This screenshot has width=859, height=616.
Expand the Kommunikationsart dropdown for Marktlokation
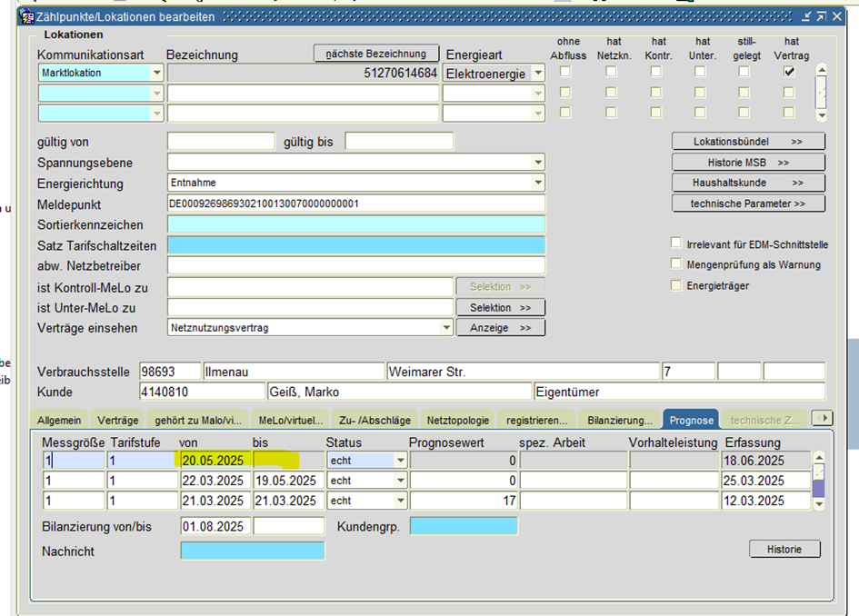[156, 74]
